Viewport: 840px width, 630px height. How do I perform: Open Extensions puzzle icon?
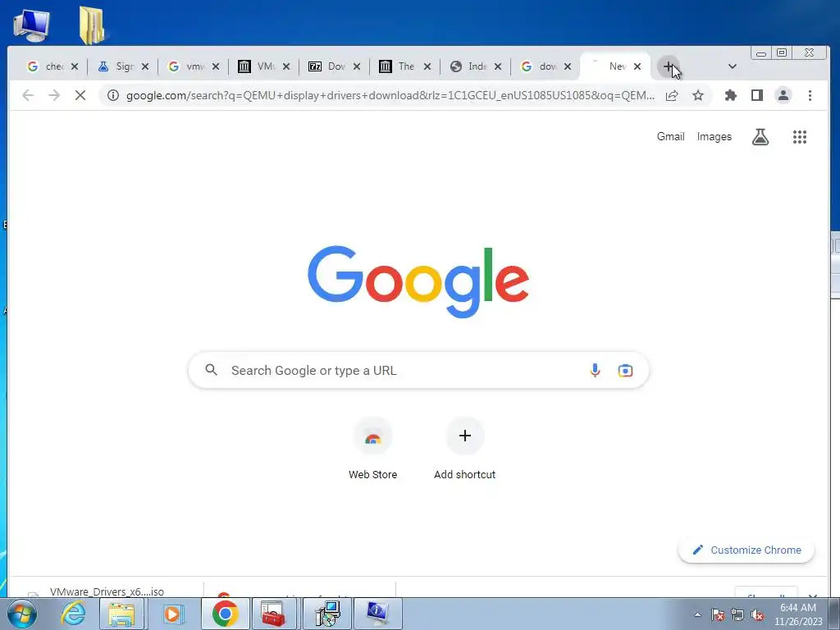click(x=730, y=95)
